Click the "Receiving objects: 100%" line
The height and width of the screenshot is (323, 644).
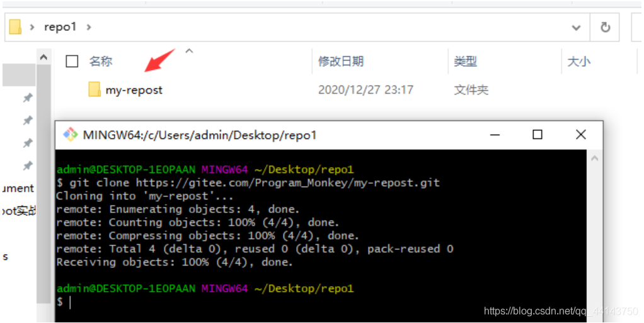175,262
